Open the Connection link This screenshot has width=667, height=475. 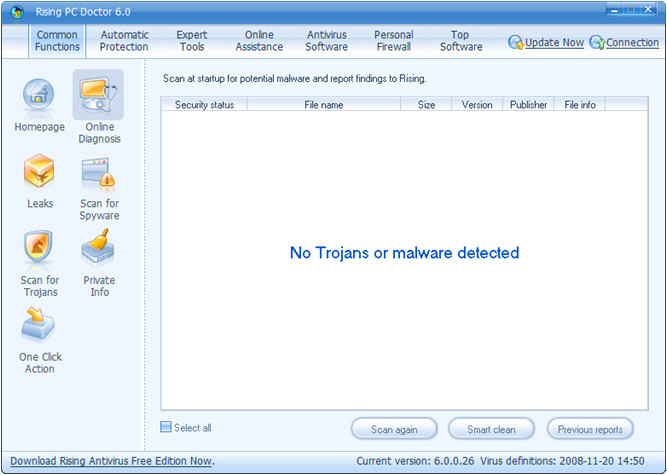(x=633, y=43)
